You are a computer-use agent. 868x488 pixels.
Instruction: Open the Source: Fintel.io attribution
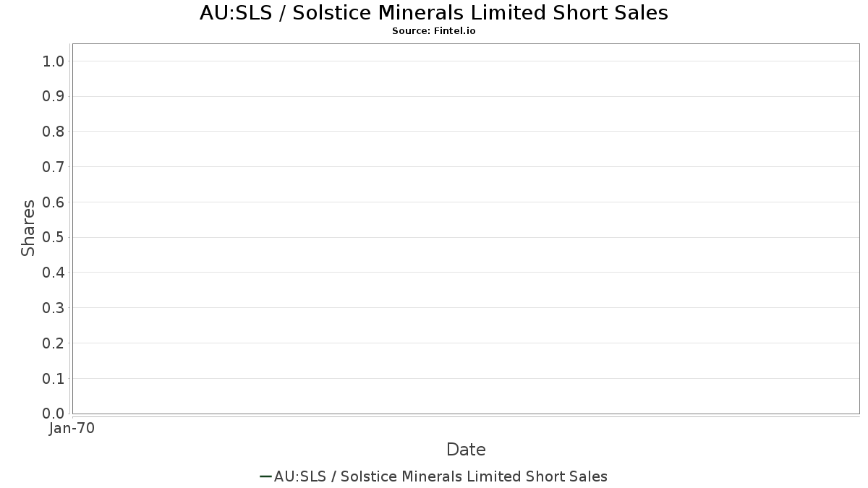pyautogui.click(x=434, y=31)
